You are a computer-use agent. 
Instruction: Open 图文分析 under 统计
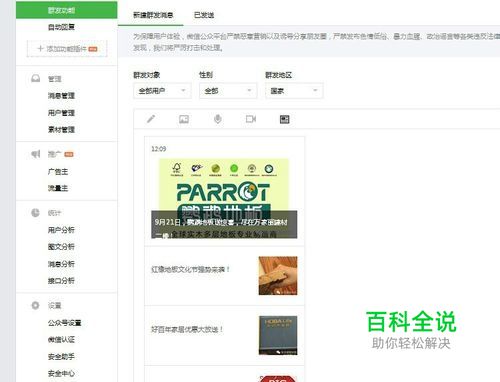(x=61, y=247)
